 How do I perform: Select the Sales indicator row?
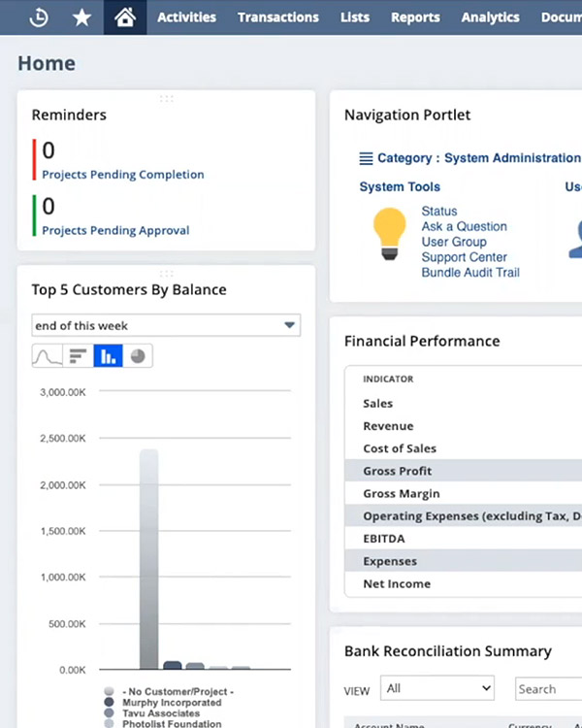tap(464, 404)
